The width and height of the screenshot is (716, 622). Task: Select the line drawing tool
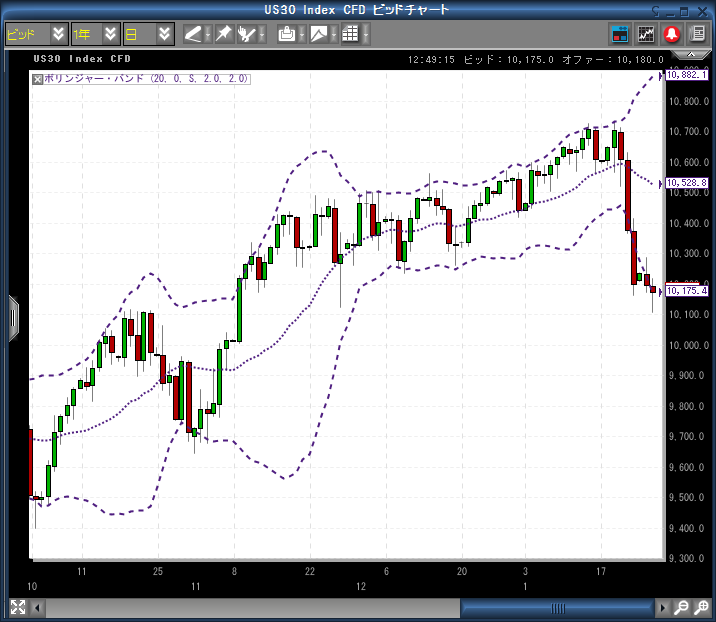[193, 34]
